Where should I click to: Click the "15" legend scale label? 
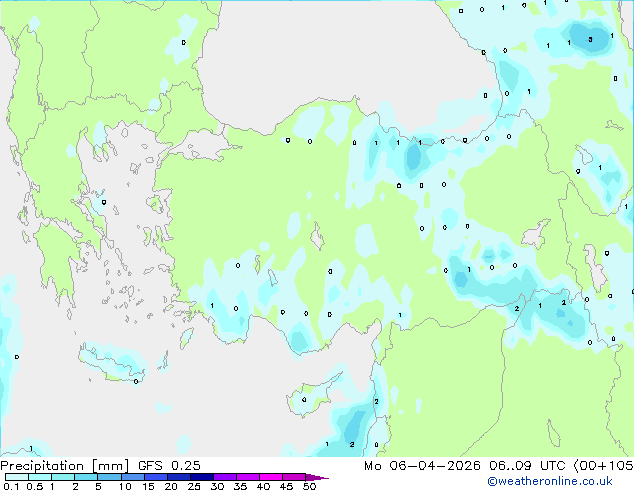(x=148, y=486)
